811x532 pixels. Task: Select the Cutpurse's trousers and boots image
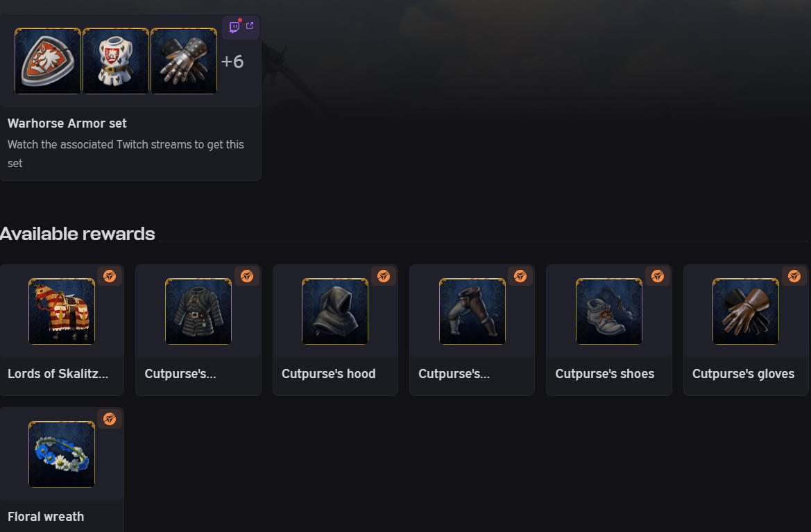[x=472, y=311]
